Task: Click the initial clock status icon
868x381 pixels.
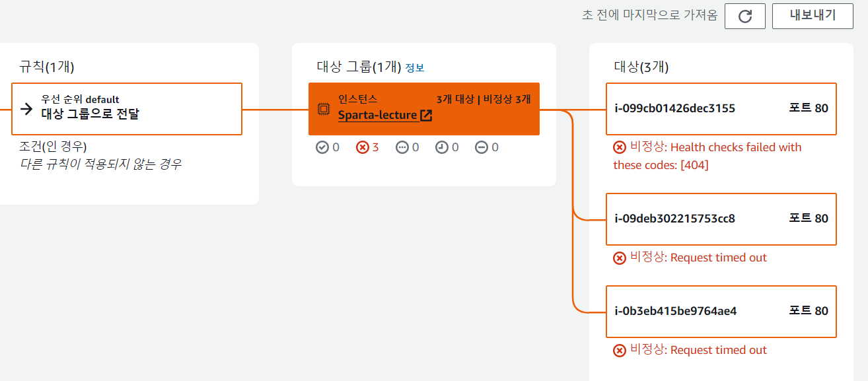Action: (x=441, y=147)
